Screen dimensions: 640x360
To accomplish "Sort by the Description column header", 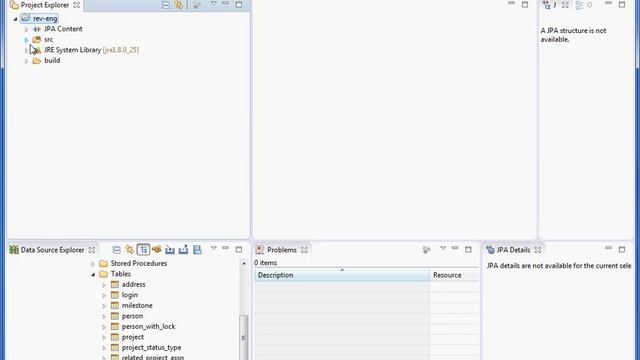I will click(342, 275).
